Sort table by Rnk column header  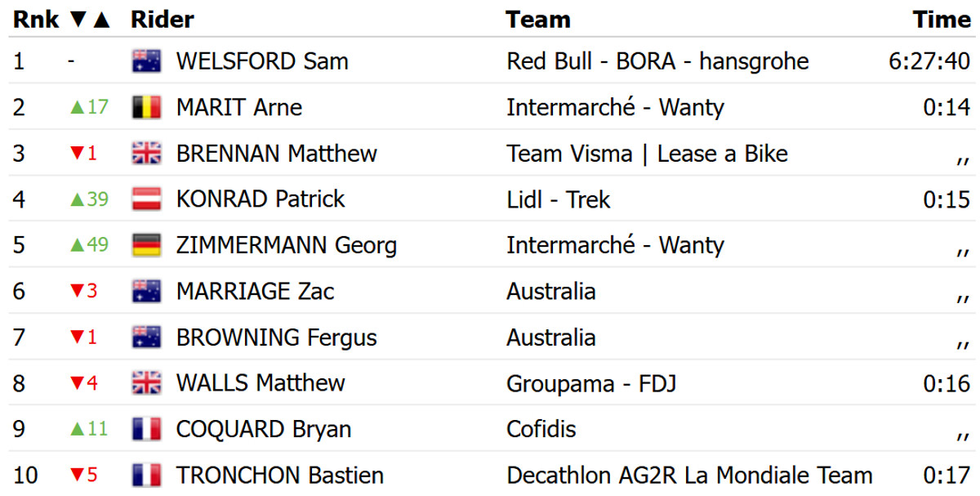[35, 20]
